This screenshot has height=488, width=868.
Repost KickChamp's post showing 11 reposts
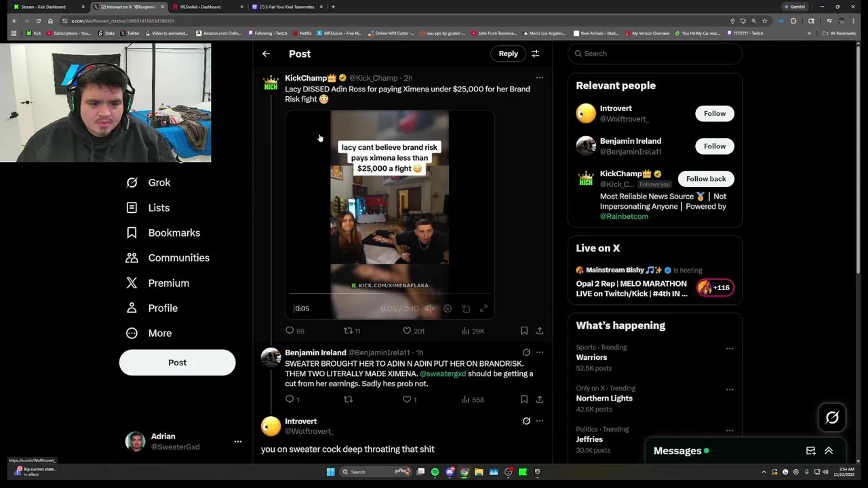[351, 331]
